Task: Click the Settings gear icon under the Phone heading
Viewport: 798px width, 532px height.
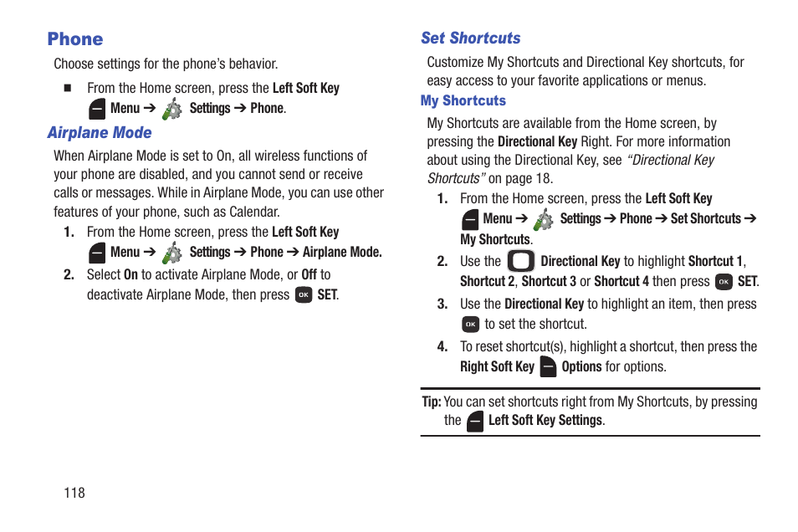Action: pyautogui.click(x=172, y=109)
